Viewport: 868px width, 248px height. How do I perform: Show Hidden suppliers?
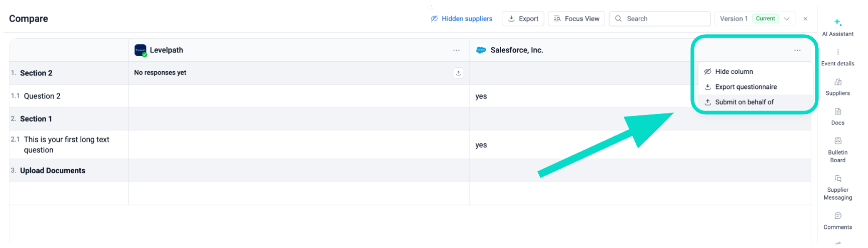(x=461, y=19)
